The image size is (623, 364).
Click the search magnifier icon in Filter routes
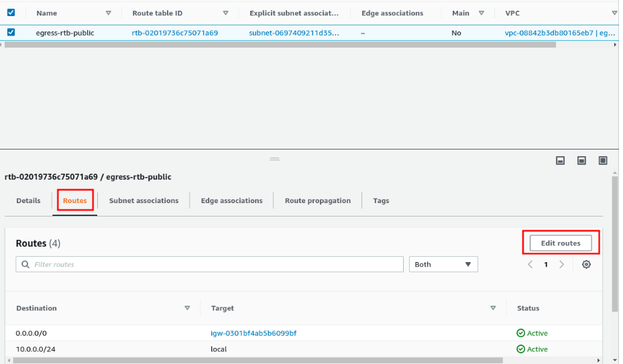(25, 264)
